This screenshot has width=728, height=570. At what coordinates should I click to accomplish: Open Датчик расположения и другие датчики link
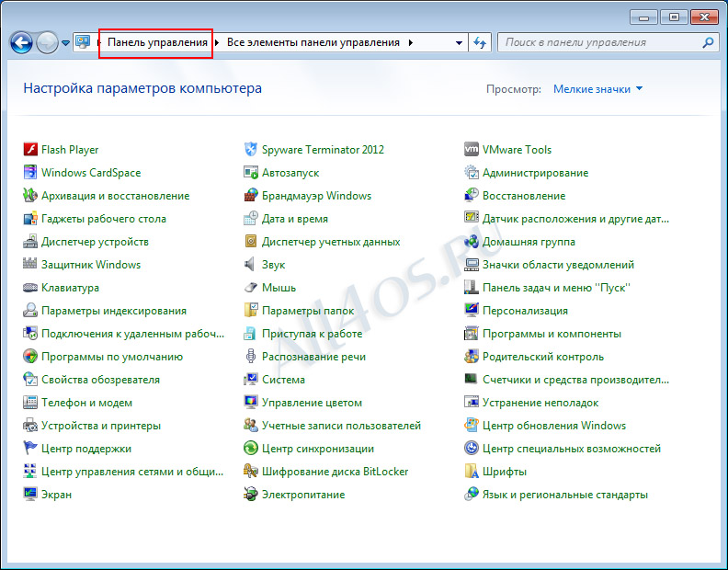coord(575,218)
